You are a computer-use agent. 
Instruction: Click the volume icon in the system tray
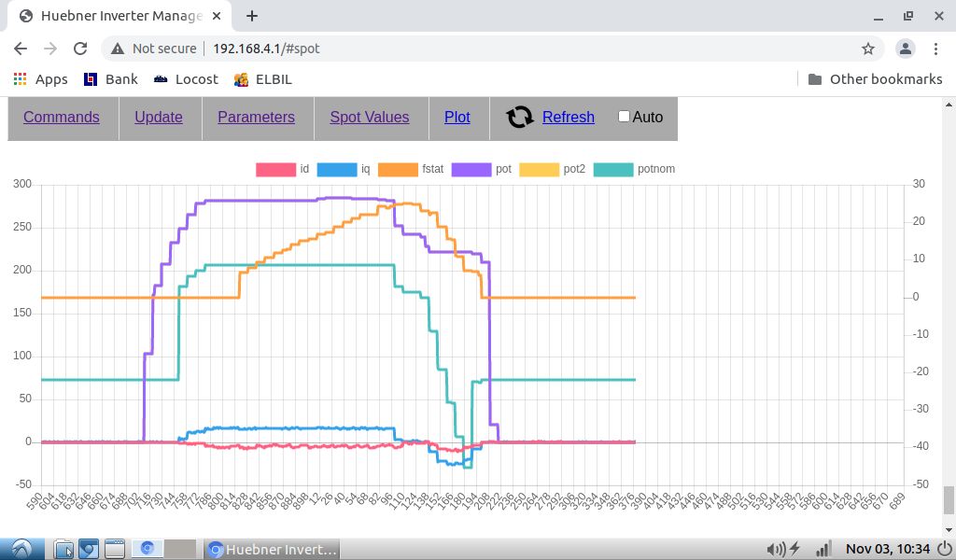point(775,549)
